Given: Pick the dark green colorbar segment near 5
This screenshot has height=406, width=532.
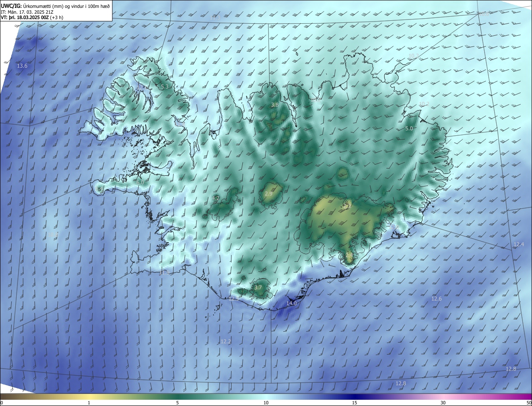Looking at the screenshot, I should (x=177, y=397).
